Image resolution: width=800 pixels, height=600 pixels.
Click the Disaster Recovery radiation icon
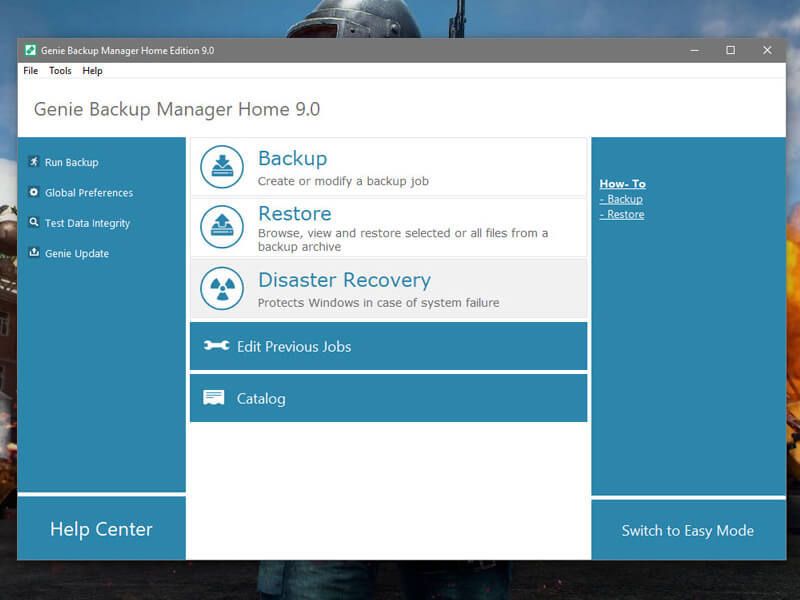click(x=222, y=288)
